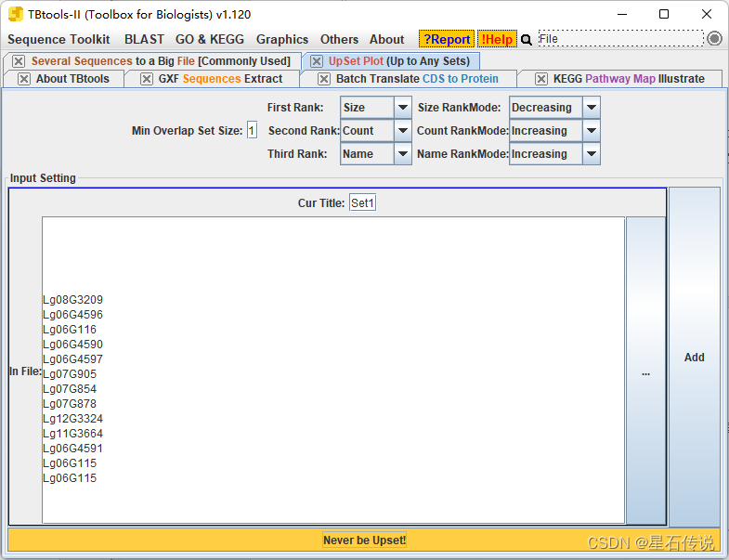The width and height of the screenshot is (729, 560).
Task: Click the search magnifier icon
Action: tap(527, 40)
